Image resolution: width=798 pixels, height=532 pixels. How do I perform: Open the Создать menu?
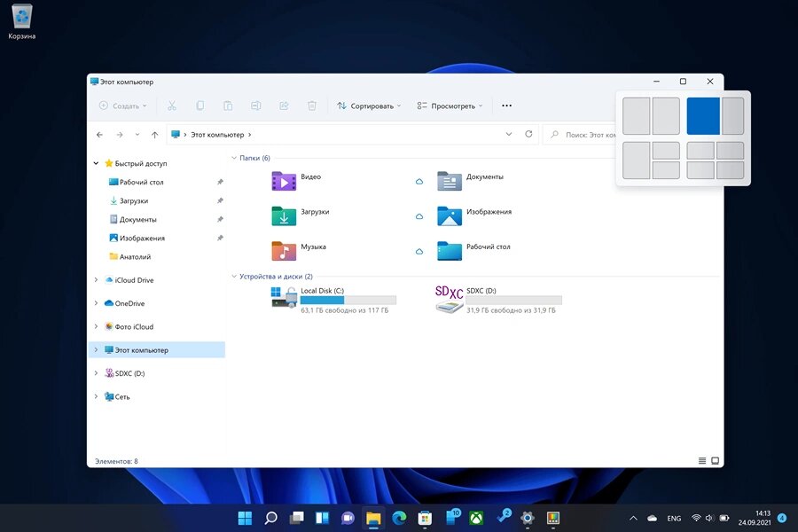click(x=122, y=106)
